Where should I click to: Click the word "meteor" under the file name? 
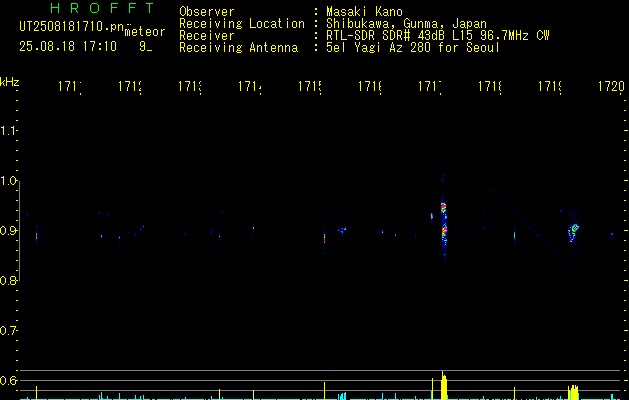[145, 32]
